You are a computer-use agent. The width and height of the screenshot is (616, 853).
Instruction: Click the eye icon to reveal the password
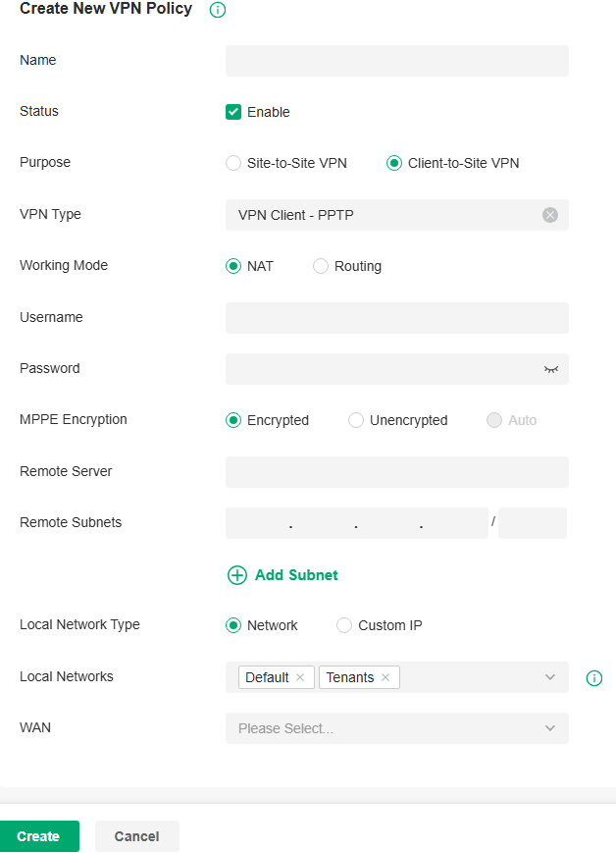click(550, 369)
